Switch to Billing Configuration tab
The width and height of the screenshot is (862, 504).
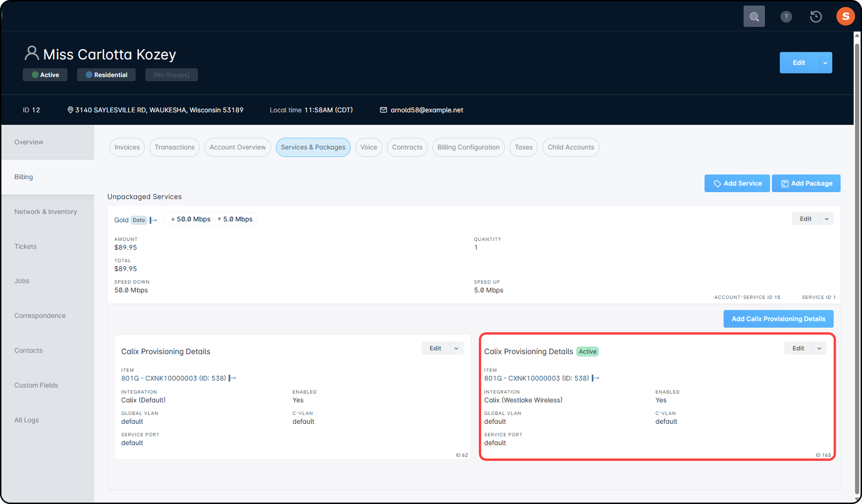(x=469, y=147)
